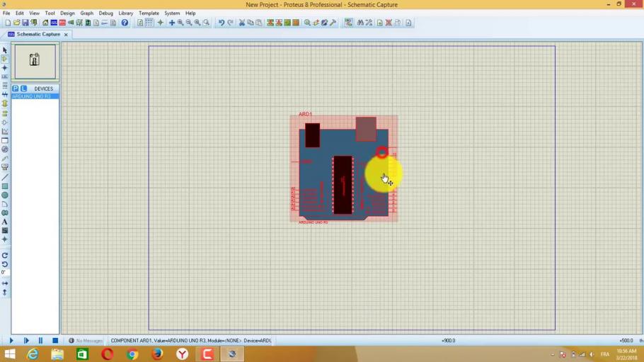The height and width of the screenshot is (362, 644).
Task: Pick the Probe Mode tool
Action: coord(5,159)
